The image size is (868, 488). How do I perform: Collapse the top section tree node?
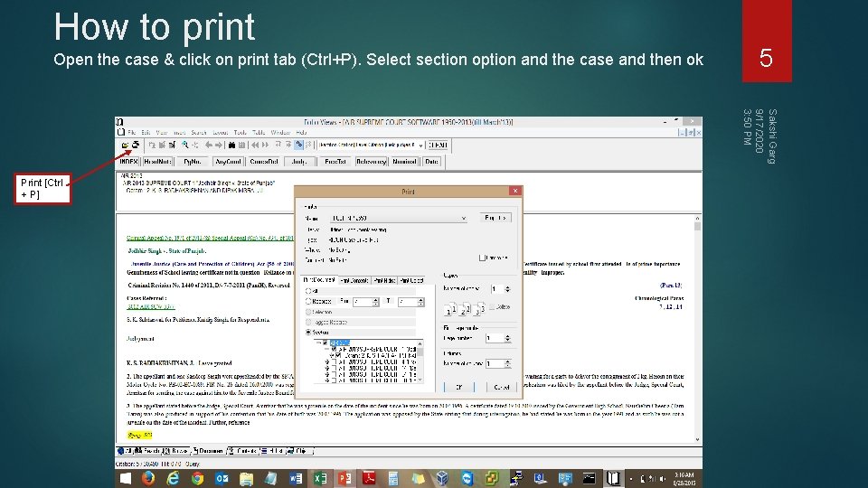pos(317,343)
